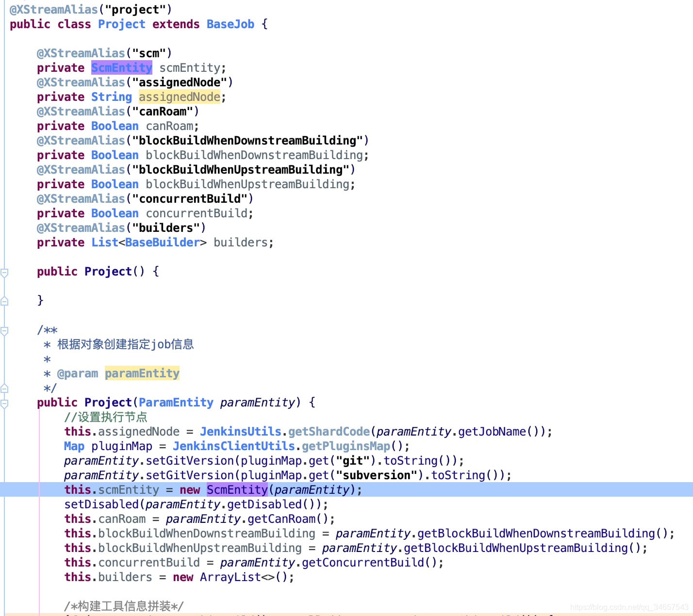Collapse the Project(ParamEntity) constructor fold marker
Viewport: 693px width, 616px height.
pos(4,403)
